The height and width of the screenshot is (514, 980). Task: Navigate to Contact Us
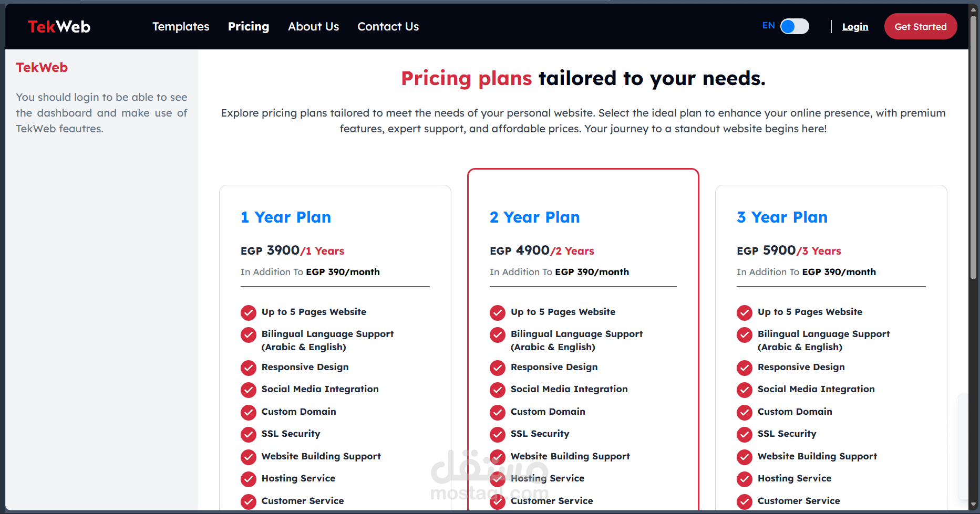[388, 27]
